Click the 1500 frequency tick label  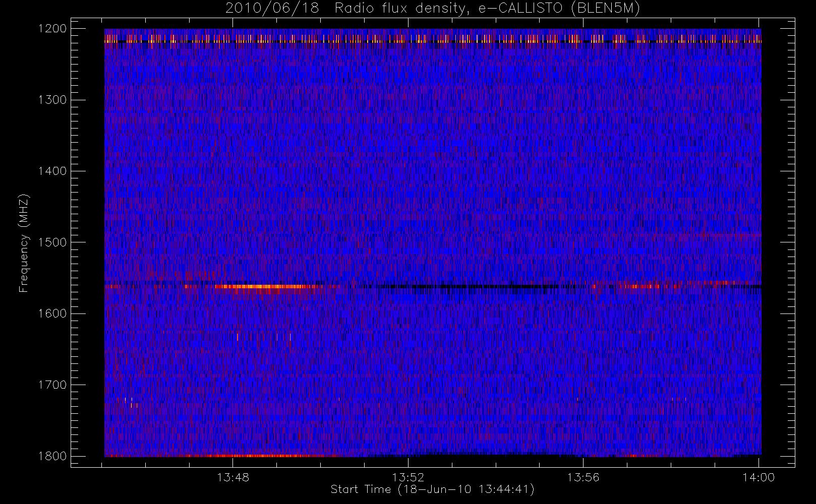[52, 242]
